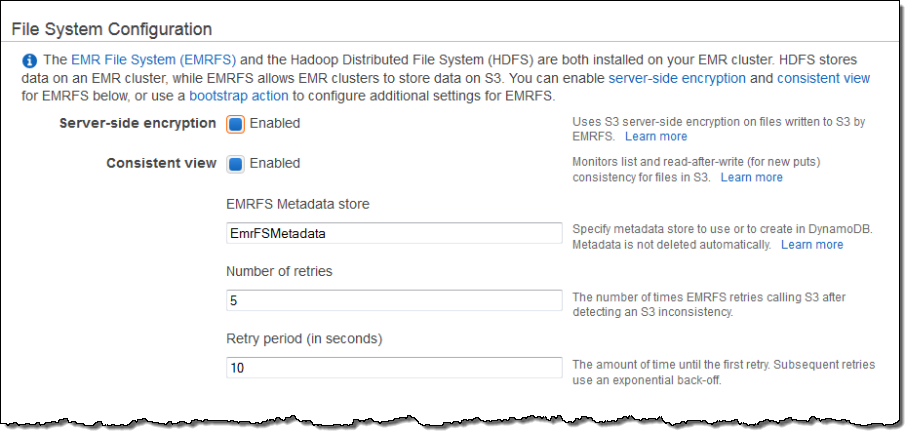Click the Retry period (in seconds) label
Image resolution: width=910 pixels, height=436 pixels.
(304, 338)
